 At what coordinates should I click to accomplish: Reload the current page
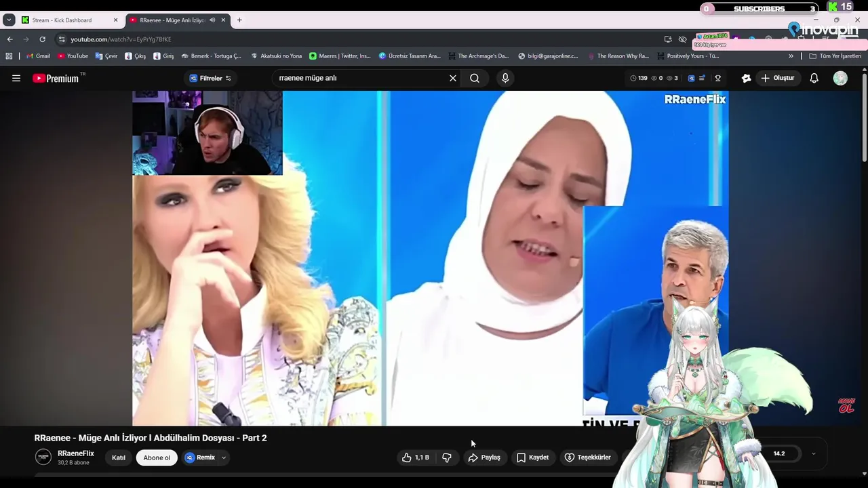(42, 39)
